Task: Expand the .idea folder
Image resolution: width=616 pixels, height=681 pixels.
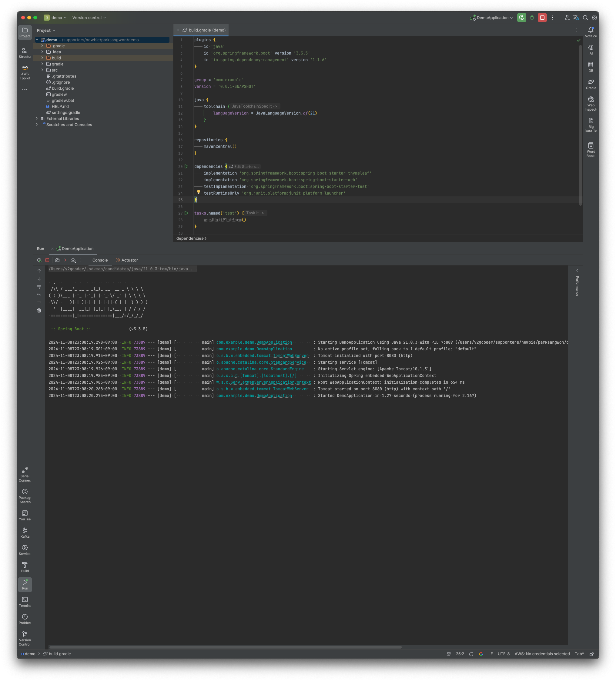Action: [42, 52]
